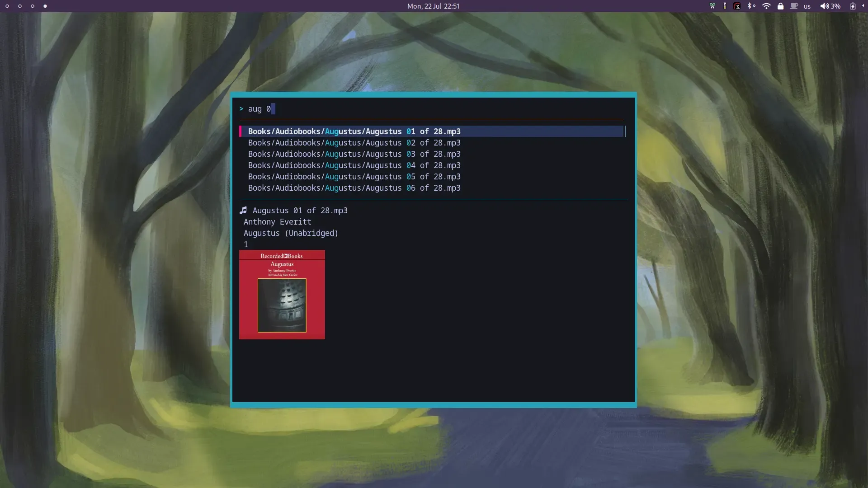Click the padlock lock icon
Image resolution: width=868 pixels, height=488 pixels.
click(780, 6)
